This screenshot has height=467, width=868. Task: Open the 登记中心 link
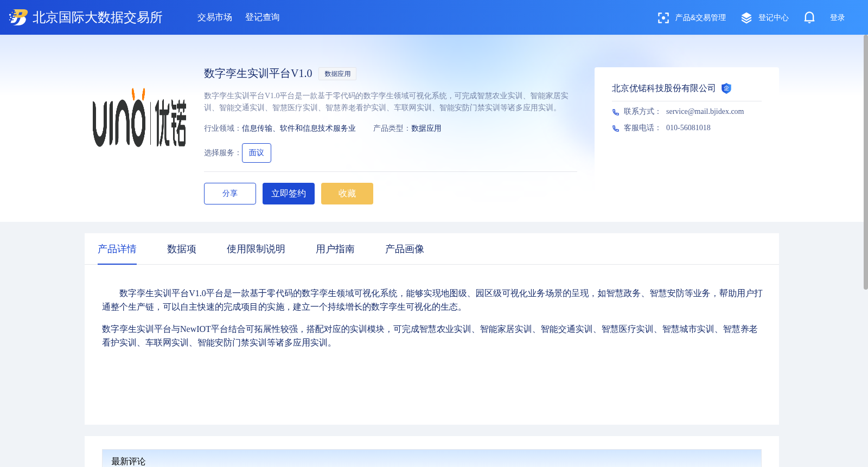pyautogui.click(x=773, y=18)
